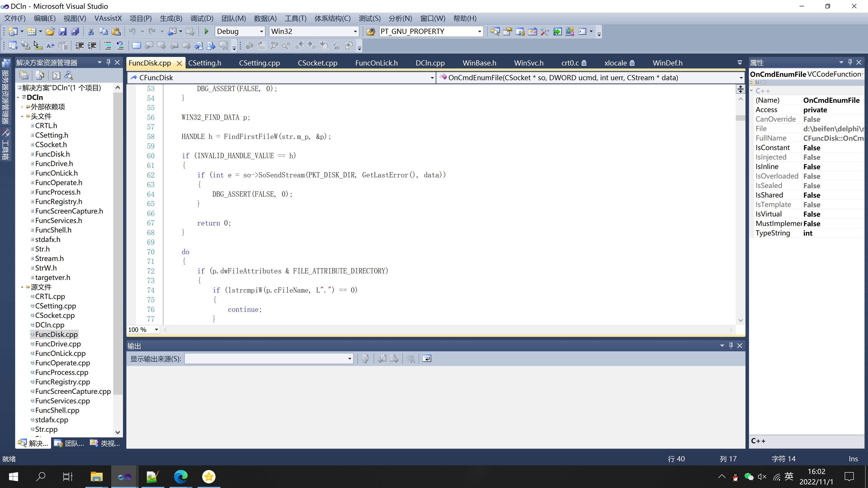Toggle the Properties panel auto-hide pin
This screenshot has height=488, width=868.
click(x=850, y=62)
